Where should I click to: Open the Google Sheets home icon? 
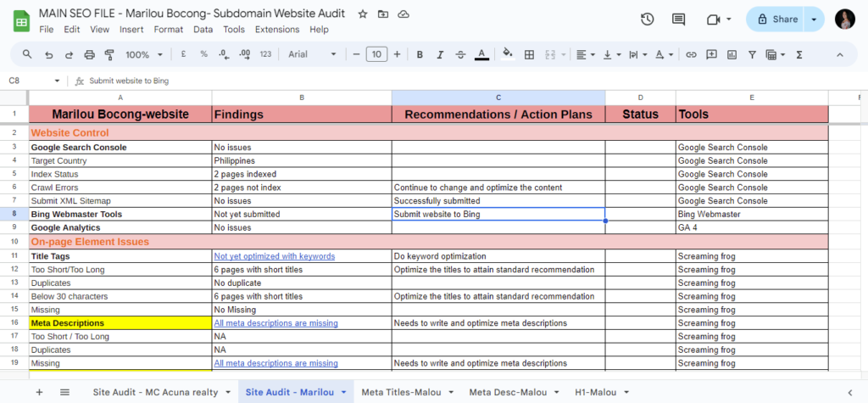coord(21,21)
